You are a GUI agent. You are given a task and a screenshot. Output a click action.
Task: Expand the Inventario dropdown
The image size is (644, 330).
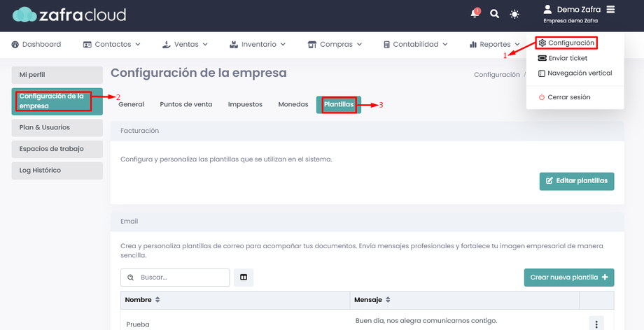pyautogui.click(x=258, y=44)
